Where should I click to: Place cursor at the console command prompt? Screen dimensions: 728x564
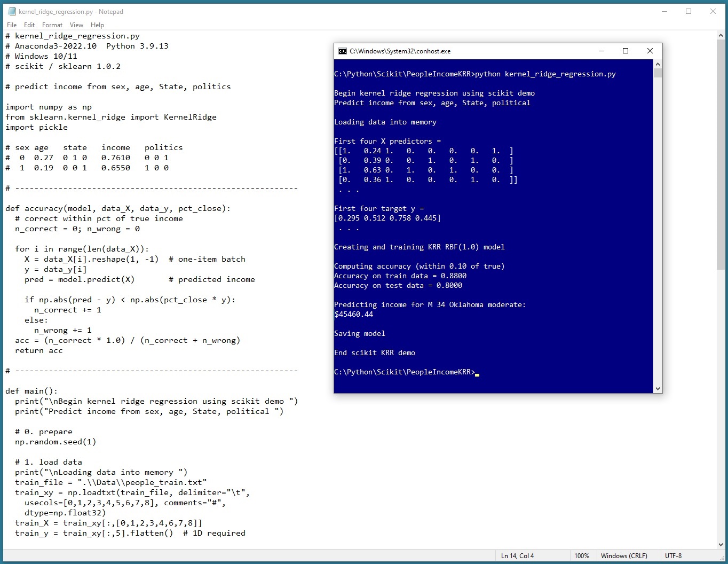[477, 372]
